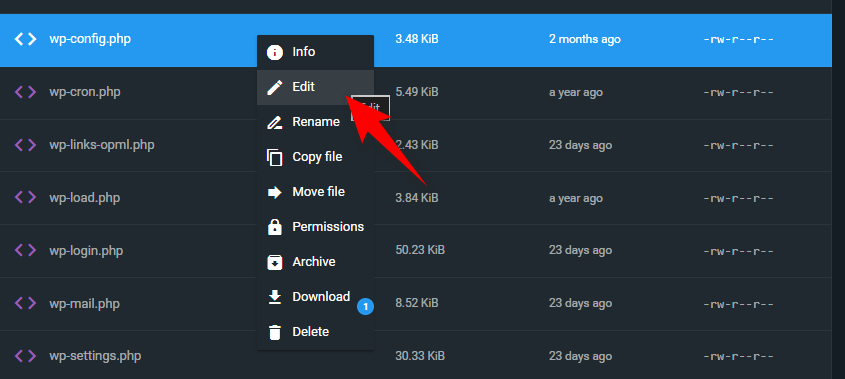Click the Delete trash can icon
Image resolution: width=845 pixels, height=379 pixels.
click(x=275, y=332)
